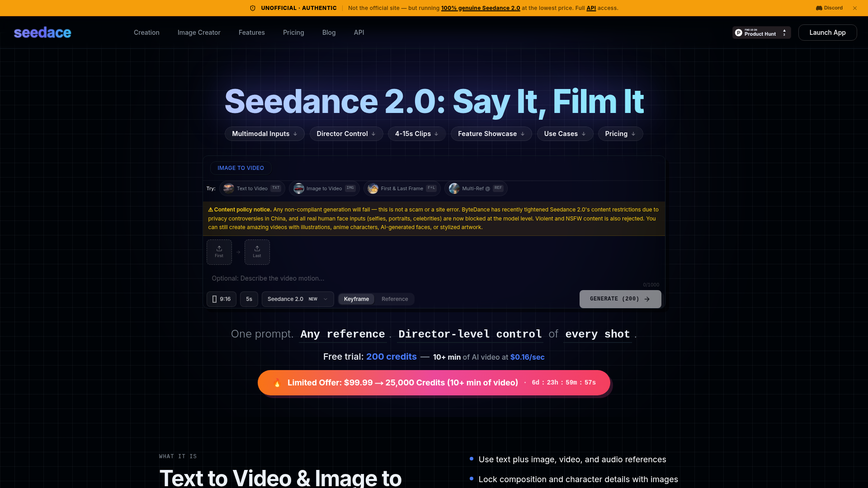868x488 pixels.
Task: Open Features nav item
Action: tap(252, 33)
